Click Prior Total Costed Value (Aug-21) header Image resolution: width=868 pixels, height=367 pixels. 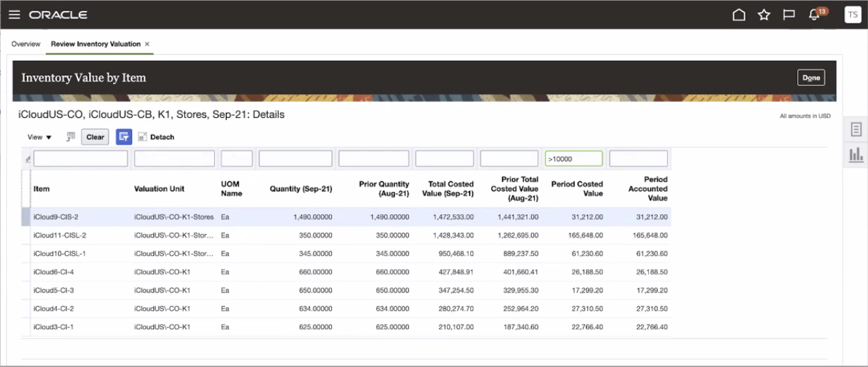tap(515, 188)
